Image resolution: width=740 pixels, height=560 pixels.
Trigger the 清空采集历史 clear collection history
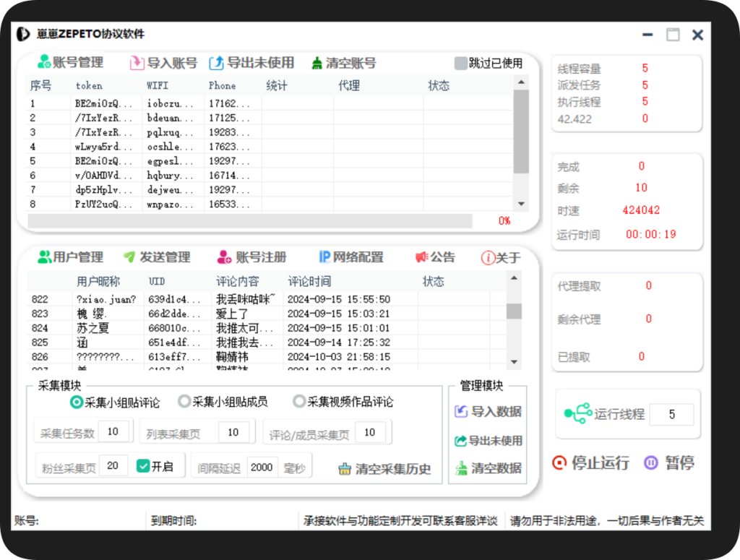(x=384, y=468)
